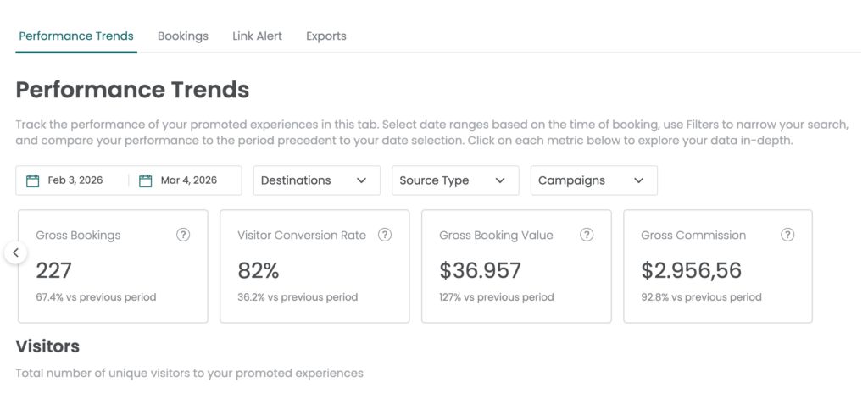This screenshot has width=868, height=399.
Task: Click the calendar icon beside Mar 4, 2026
Action: [145, 180]
